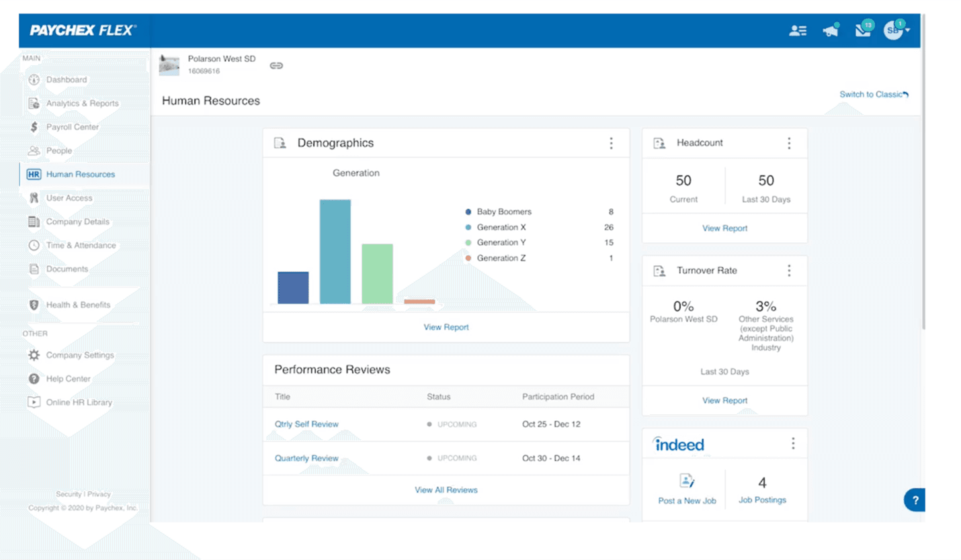Screen dimensions: 961x560
Task: Click the 4 Job Postings link
Action: pyautogui.click(x=762, y=489)
